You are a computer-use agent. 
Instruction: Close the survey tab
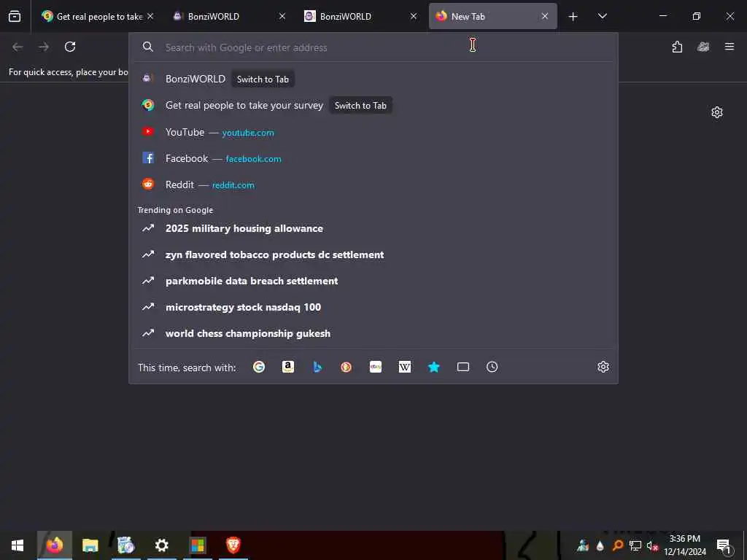point(150,16)
